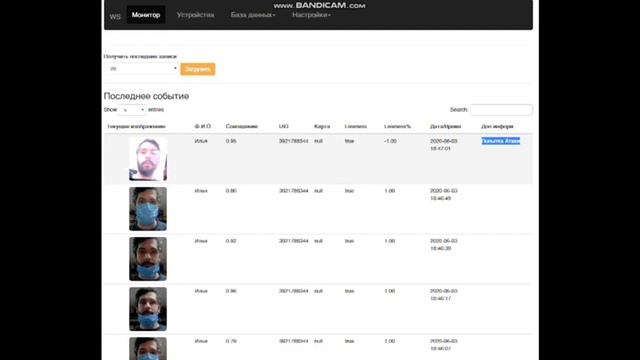Screen dimensions: 640x360
Task: Click Liveness% value -1.00
Action: click(x=390, y=141)
